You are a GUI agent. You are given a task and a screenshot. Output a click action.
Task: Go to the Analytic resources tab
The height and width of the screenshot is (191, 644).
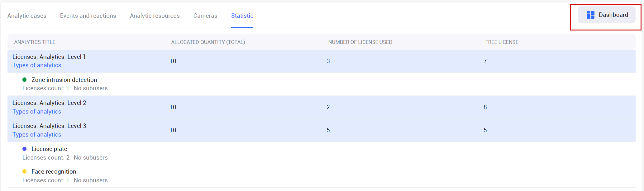[155, 16]
